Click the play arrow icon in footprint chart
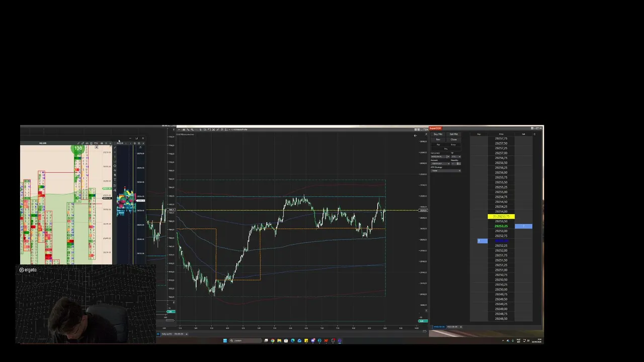This screenshot has width=644, height=362. click(97, 147)
